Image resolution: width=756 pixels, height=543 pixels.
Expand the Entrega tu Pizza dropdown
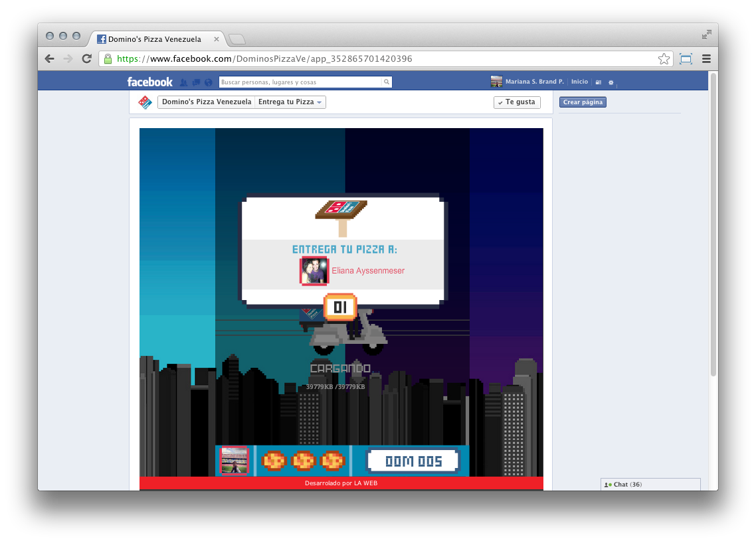(290, 102)
